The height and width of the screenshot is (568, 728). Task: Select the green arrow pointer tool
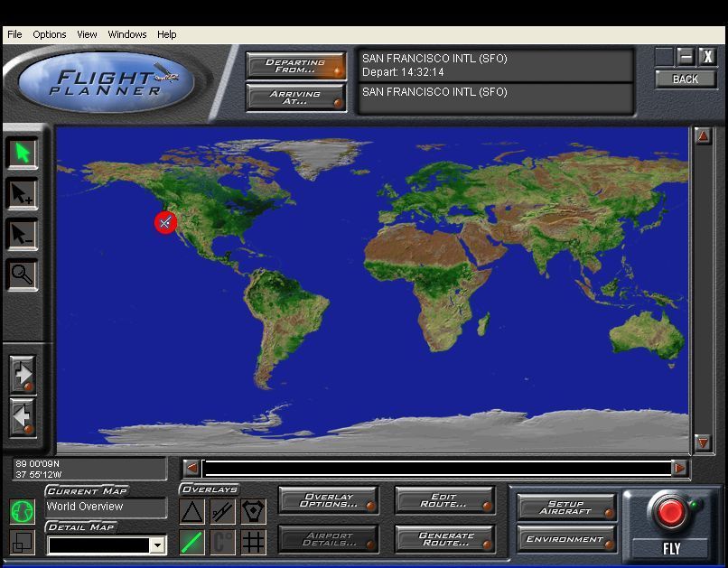[x=23, y=153]
